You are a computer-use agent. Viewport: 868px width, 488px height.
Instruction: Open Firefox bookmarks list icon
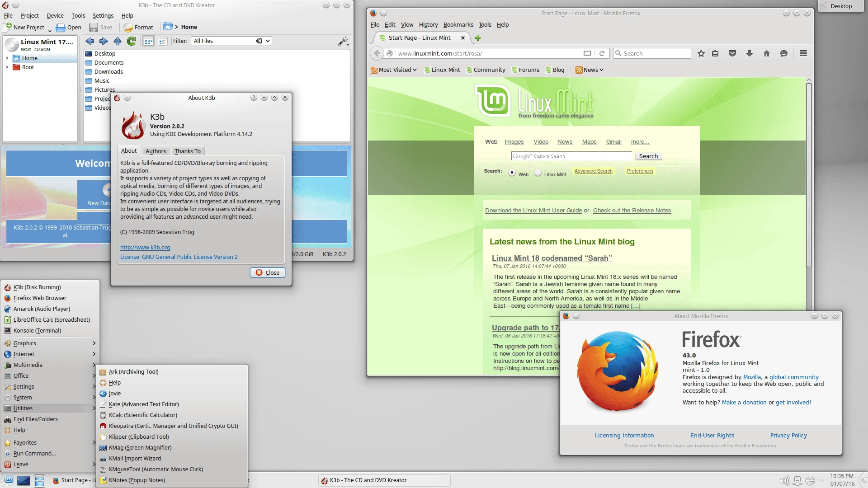pyautogui.click(x=715, y=53)
